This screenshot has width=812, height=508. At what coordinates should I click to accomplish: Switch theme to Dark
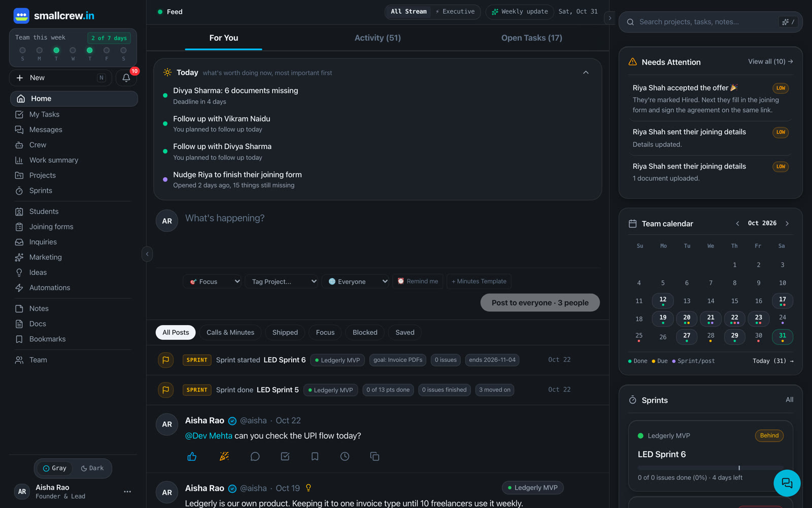pyautogui.click(x=92, y=468)
